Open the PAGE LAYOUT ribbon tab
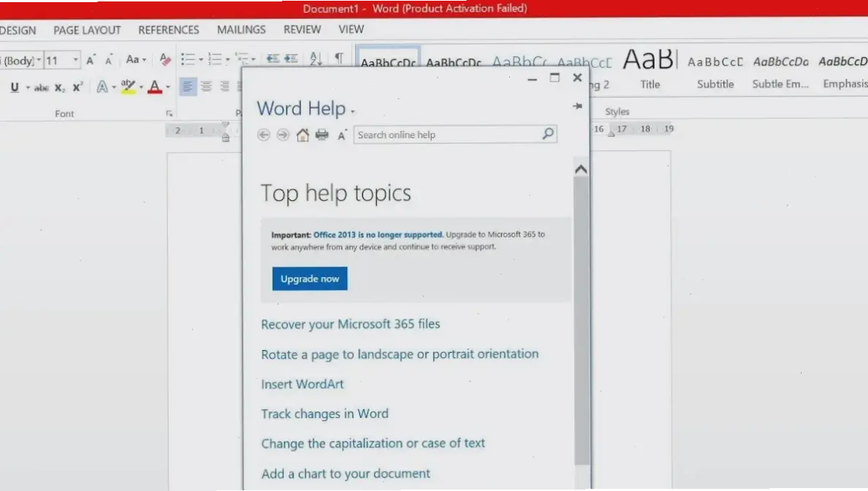Viewport: 868px width, 491px height. point(87,30)
